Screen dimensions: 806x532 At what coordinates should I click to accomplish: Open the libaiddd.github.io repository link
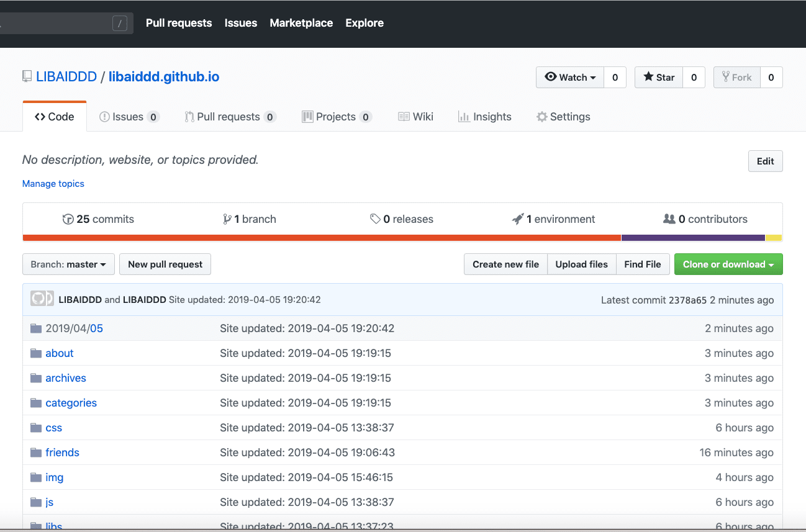[x=164, y=77]
